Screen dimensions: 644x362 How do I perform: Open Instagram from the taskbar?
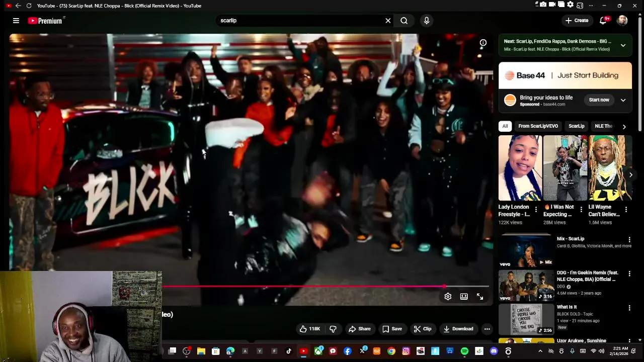point(406,351)
